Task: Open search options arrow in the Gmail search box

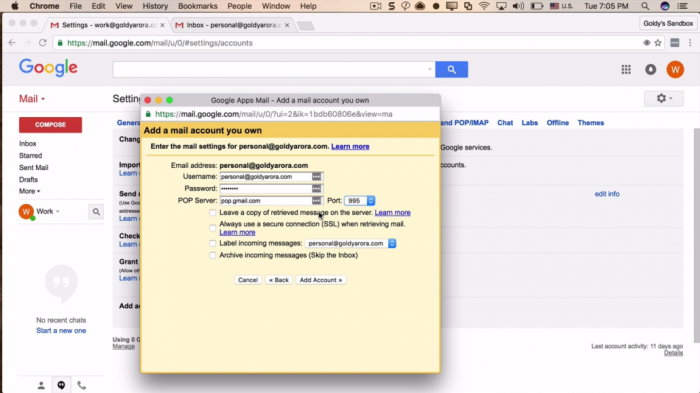Action: 429,69
